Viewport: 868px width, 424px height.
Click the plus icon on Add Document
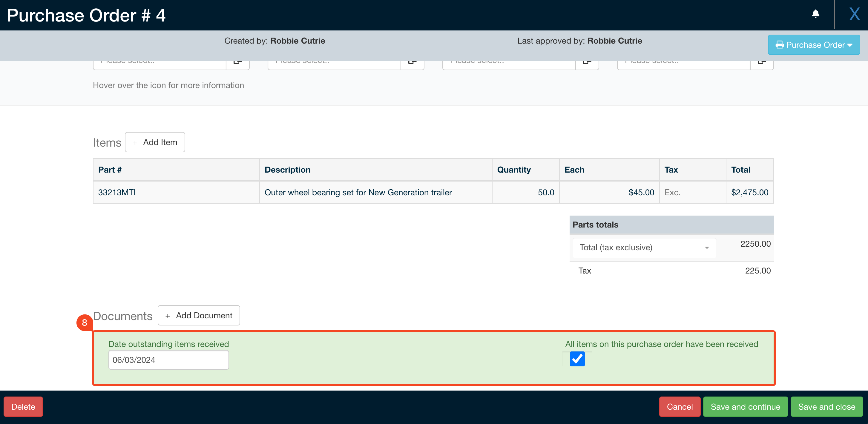[168, 315]
